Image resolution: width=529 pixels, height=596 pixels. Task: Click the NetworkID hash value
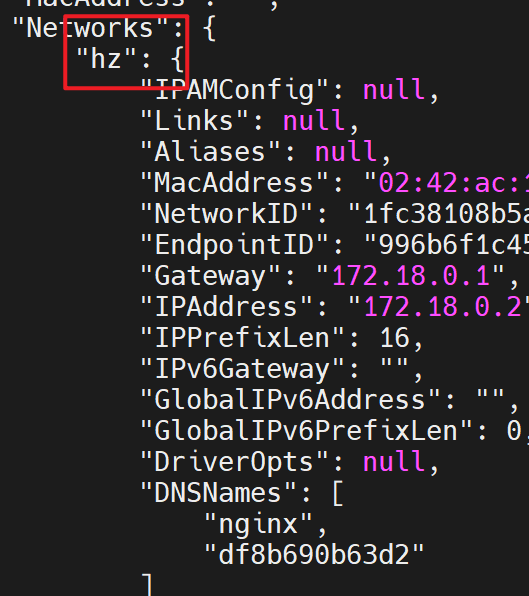point(446,214)
